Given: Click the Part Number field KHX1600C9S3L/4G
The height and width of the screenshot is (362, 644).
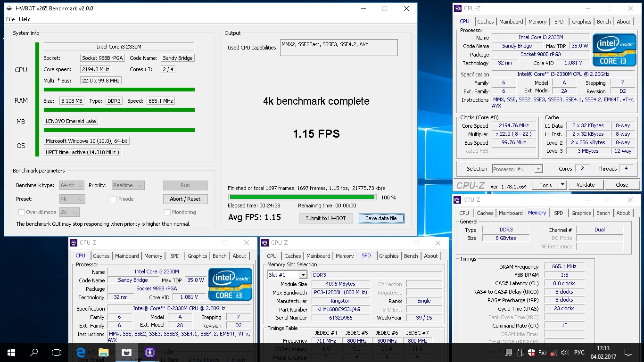Looking at the screenshot, I should (341, 310).
